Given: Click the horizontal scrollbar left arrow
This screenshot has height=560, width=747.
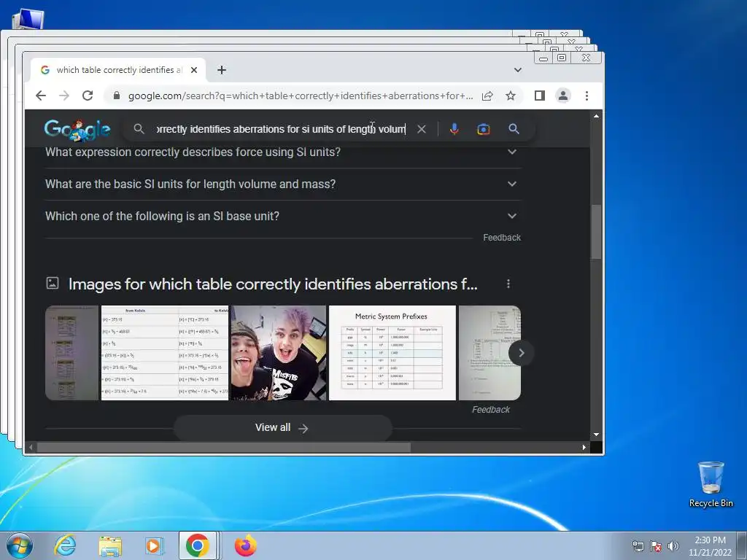Looking at the screenshot, I should [31, 448].
